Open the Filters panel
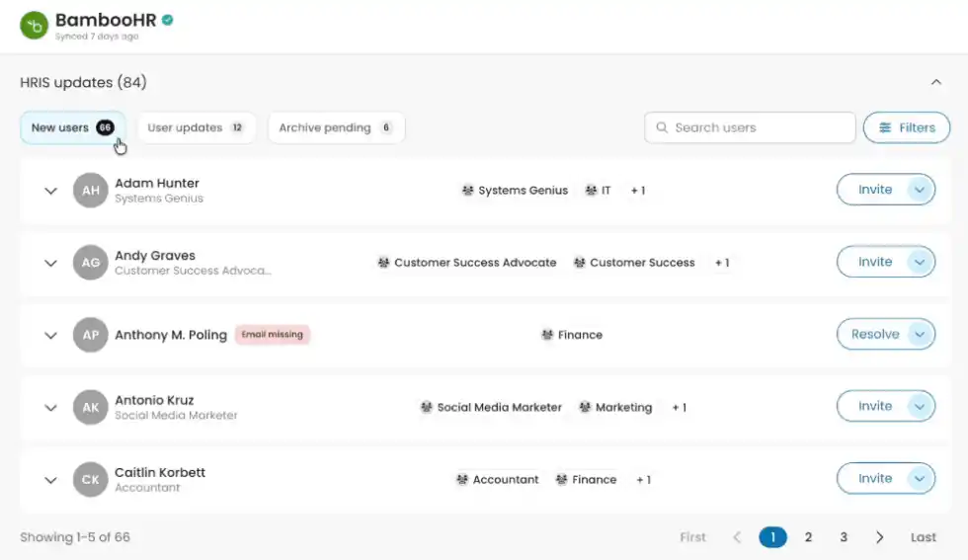The width and height of the screenshot is (968, 560). tap(907, 127)
